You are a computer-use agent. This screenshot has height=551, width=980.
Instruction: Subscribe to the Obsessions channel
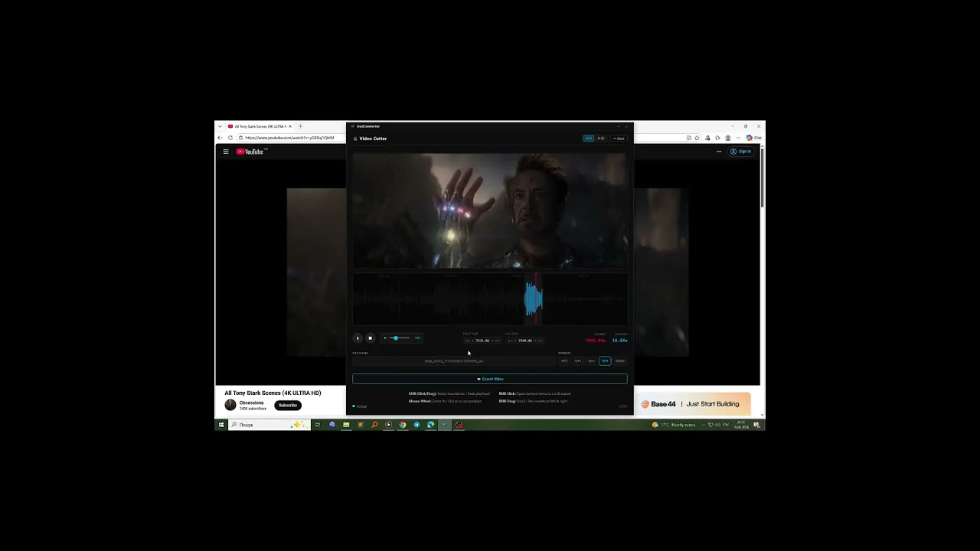[x=288, y=405]
